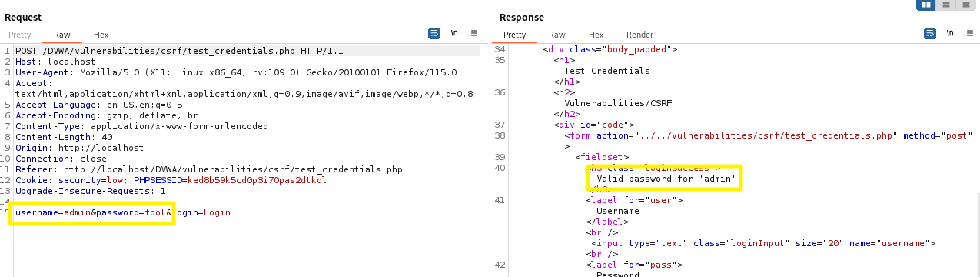Click the Content-Type header line
This screenshot has height=277, width=980.
click(x=141, y=126)
